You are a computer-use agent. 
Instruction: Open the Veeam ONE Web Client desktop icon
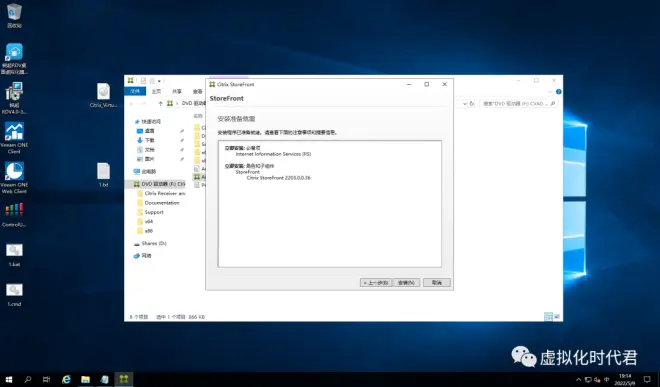tap(14, 178)
